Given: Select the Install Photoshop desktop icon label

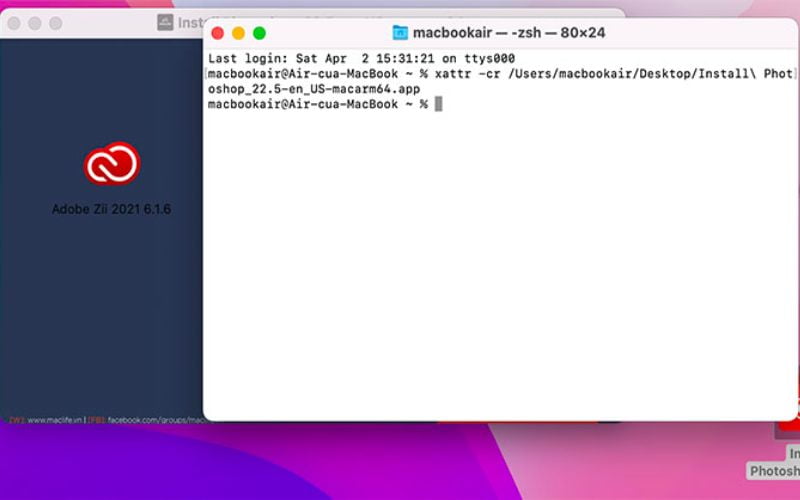Looking at the screenshot, I should [774, 462].
